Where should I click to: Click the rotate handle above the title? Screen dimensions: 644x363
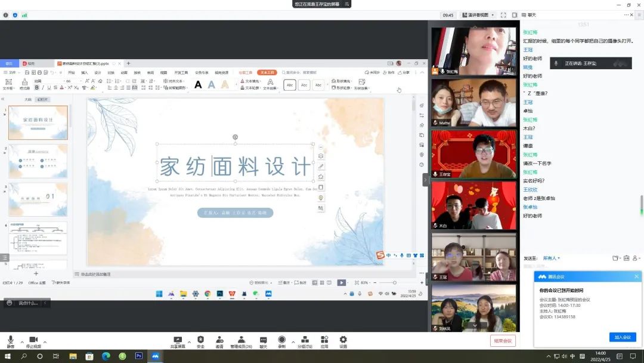pos(235,137)
